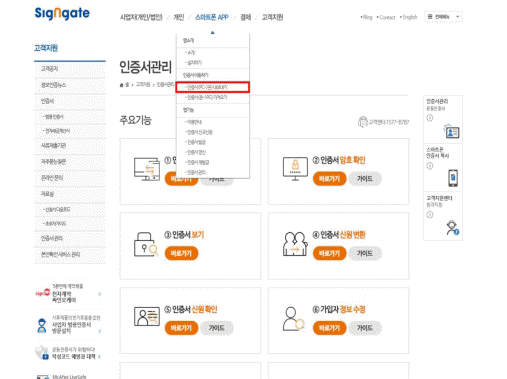Open 본인확인서비스 관리 in the left sidebar
The width and height of the screenshot is (507, 379).
coord(70,255)
